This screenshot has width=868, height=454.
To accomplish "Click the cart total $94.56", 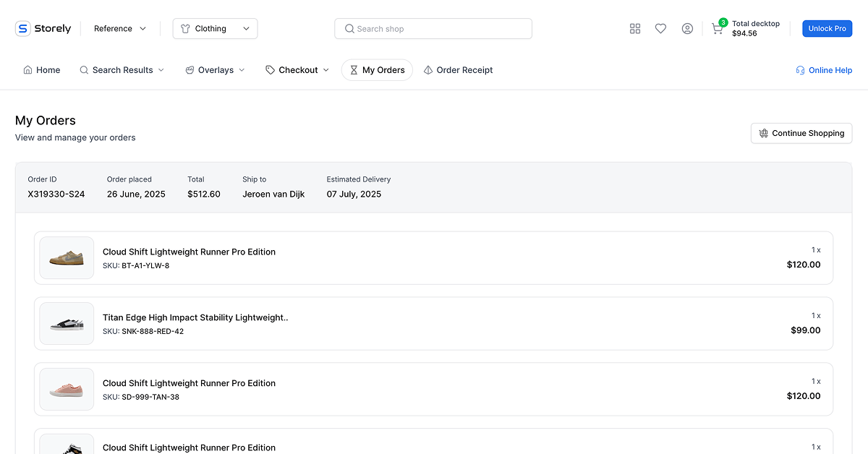I will click(744, 33).
